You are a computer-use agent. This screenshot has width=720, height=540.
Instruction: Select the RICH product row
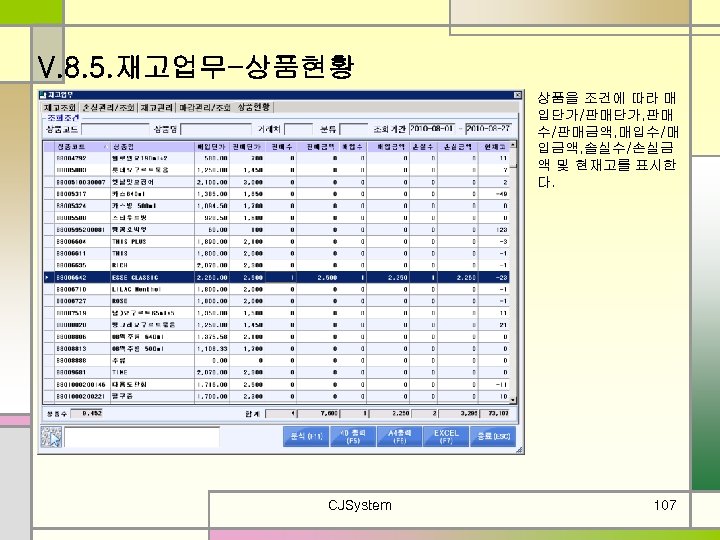pyautogui.click(x=276, y=265)
